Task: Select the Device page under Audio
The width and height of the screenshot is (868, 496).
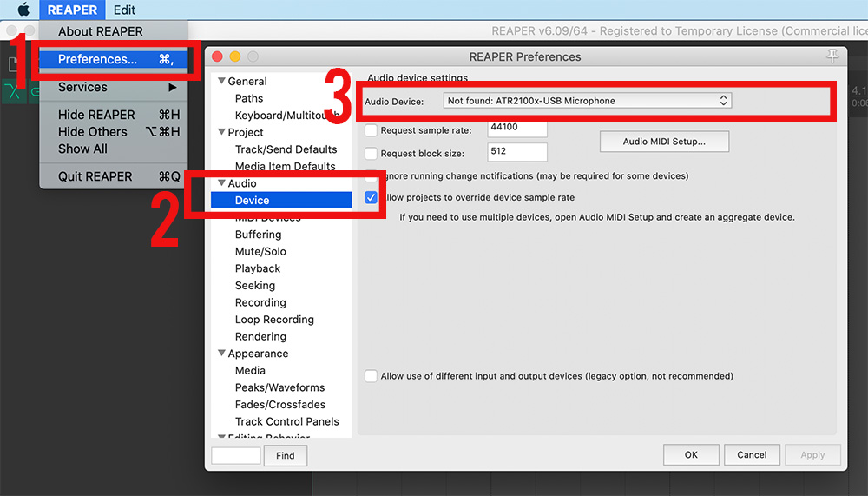Action: click(281, 200)
